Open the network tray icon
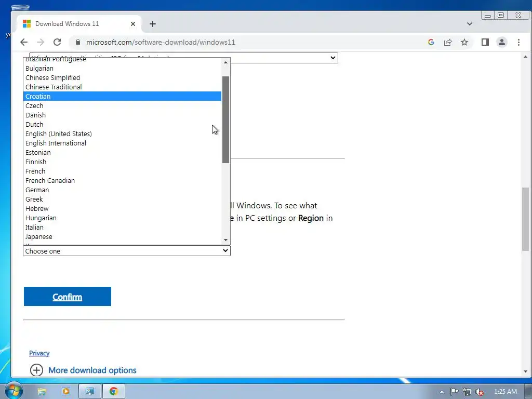The width and height of the screenshot is (532, 399). click(x=467, y=392)
